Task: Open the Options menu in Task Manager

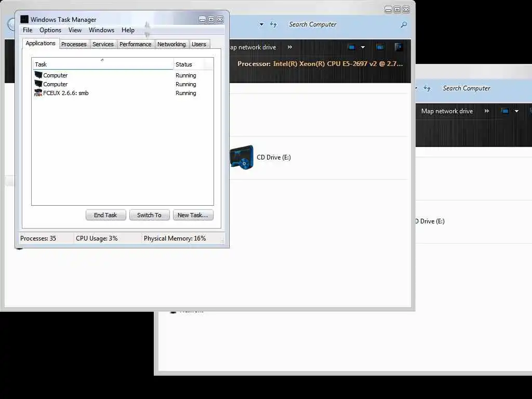Action: pos(50,30)
